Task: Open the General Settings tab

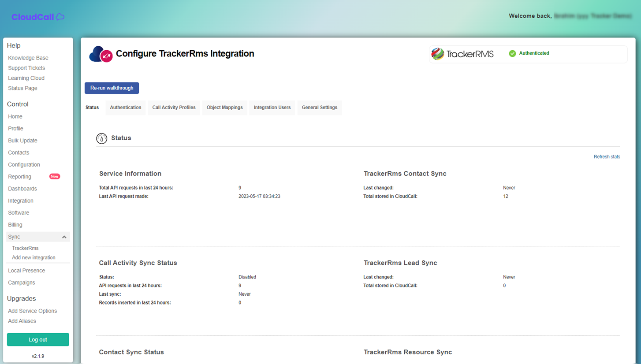Action: (x=320, y=108)
